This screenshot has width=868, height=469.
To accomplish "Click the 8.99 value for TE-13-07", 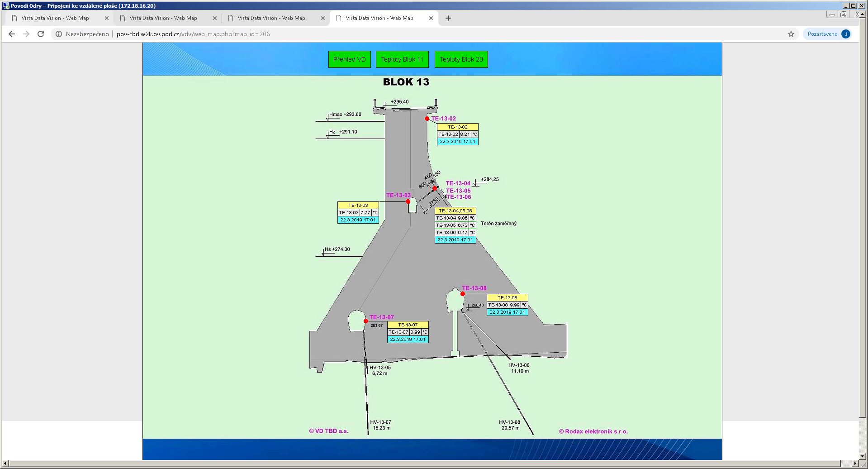I will [415, 332].
